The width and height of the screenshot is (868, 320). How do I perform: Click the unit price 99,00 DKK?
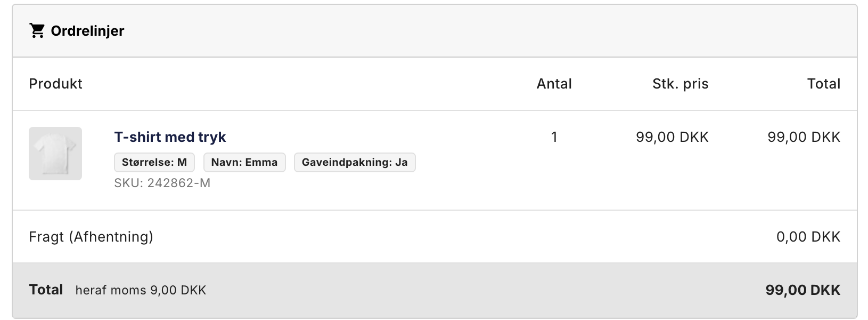pos(672,137)
